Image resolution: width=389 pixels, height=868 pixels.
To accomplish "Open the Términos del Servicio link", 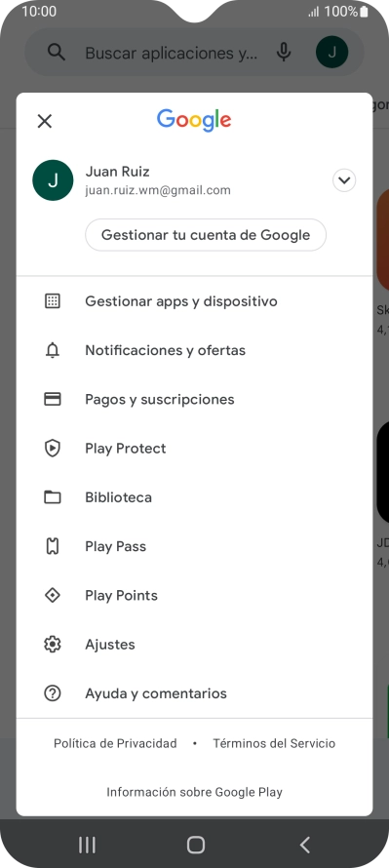I will point(274,743).
